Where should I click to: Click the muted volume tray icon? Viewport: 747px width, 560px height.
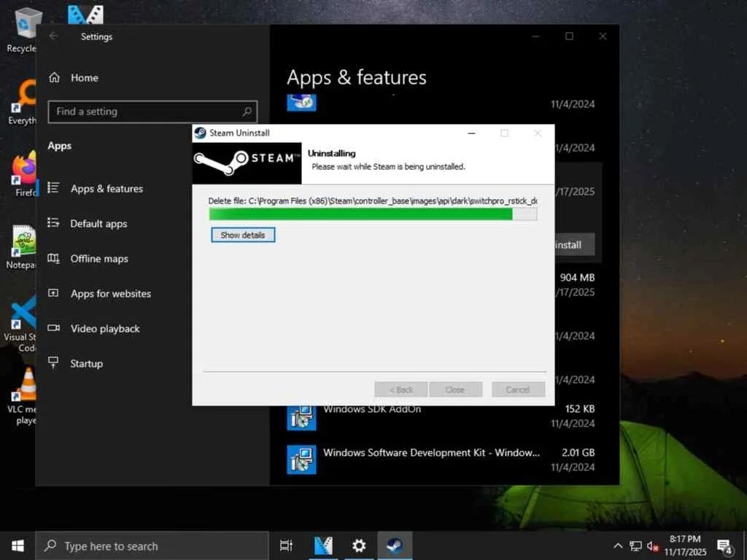[x=652, y=545]
